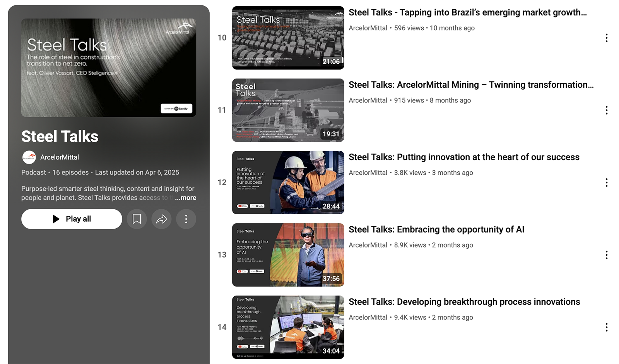This screenshot has width=619, height=364.
Task: Click 'Last updated on Apr 6, 2025' text
Action: tap(137, 173)
